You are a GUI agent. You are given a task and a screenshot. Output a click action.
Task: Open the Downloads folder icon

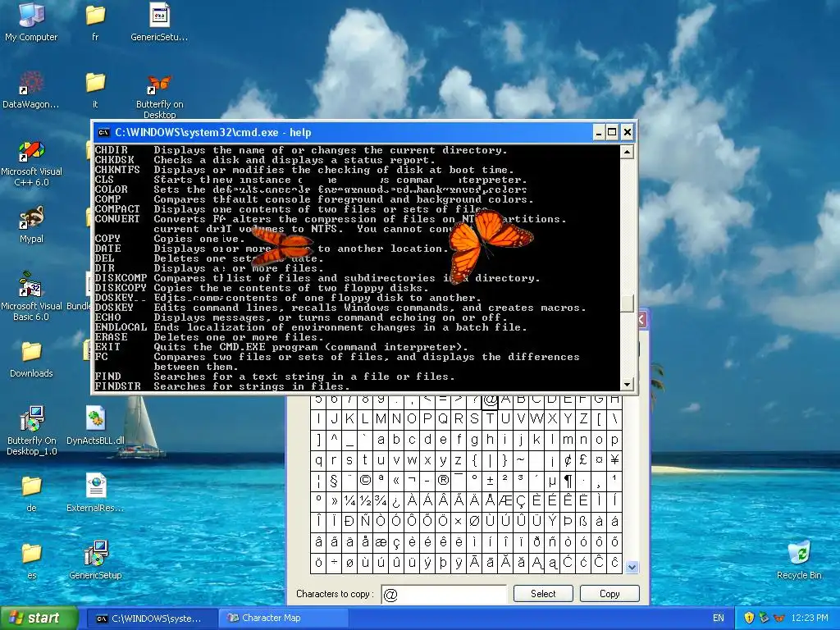click(x=31, y=358)
